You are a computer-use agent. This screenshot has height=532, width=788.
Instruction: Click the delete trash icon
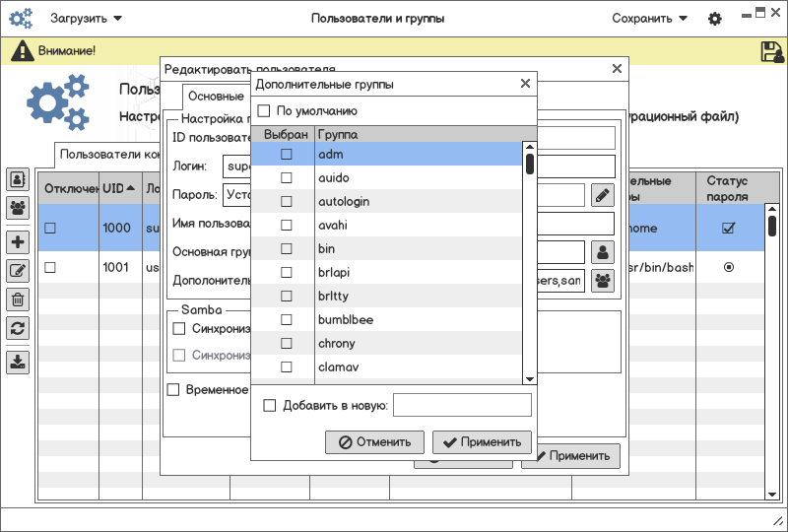point(18,299)
